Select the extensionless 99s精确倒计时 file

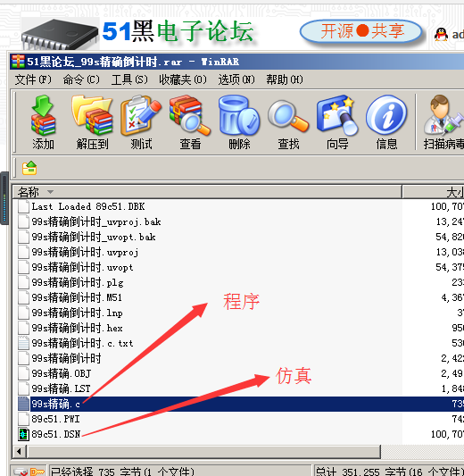click(x=66, y=358)
